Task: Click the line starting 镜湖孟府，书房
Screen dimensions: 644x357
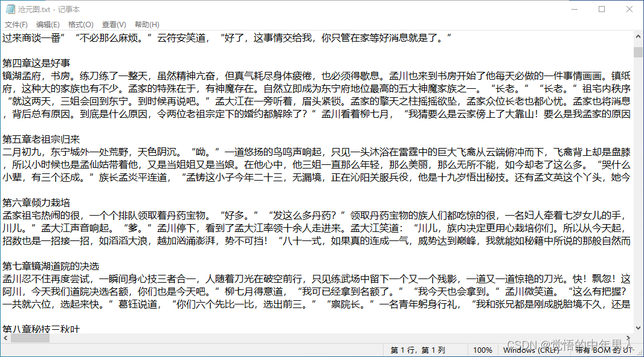Action: pos(316,76)
